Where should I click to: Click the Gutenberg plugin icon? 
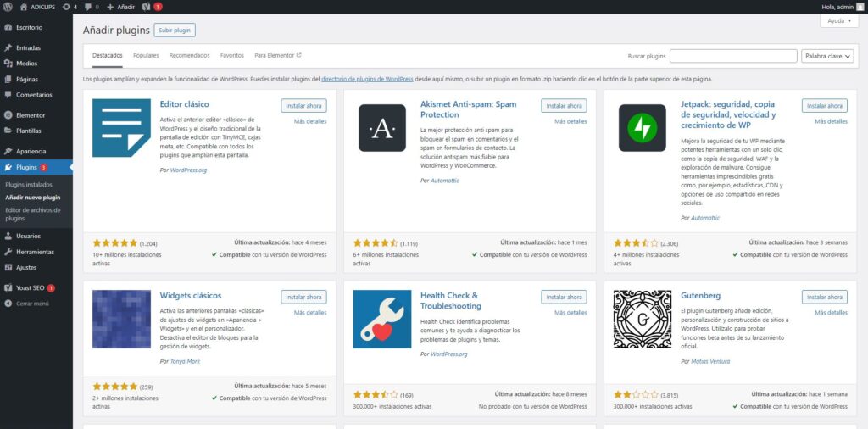[643, 319]
